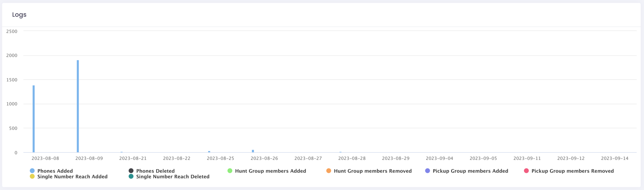This screenshot has height=190, width=644.
Task: Click the blue Phones Added legend dot
Action: coord(32,171)
